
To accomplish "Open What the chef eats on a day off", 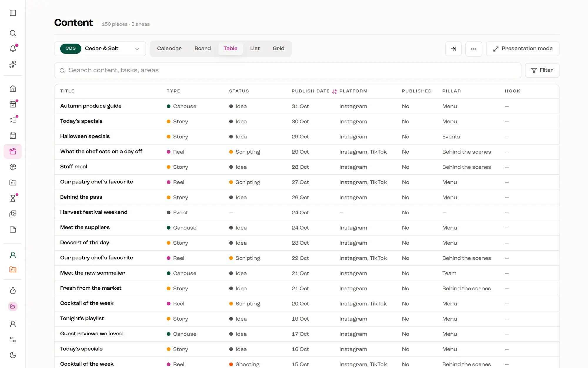I will point(101,152).
